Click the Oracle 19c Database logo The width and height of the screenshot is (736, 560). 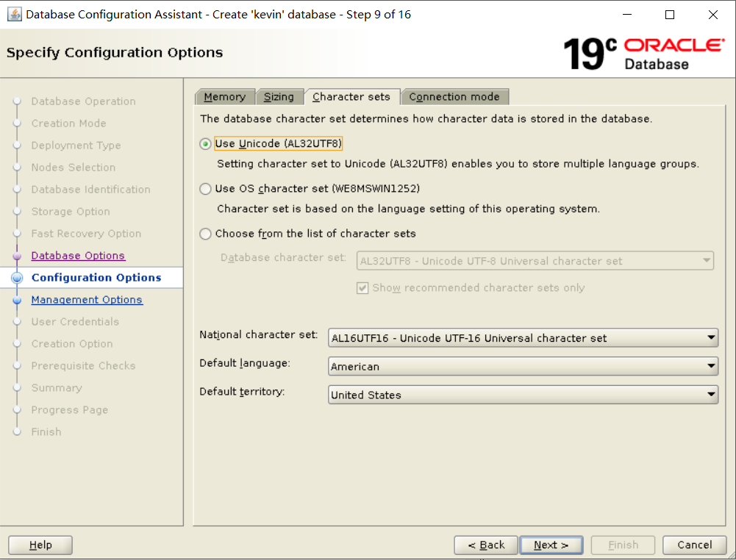tap(644, 54)
